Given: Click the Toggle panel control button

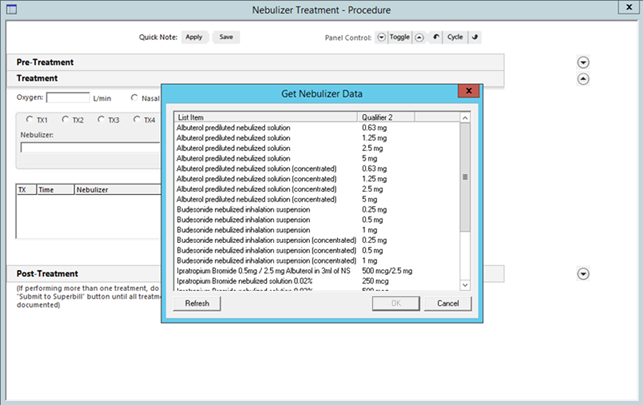Looking at the screenshot, I should (x=400, y=37).
